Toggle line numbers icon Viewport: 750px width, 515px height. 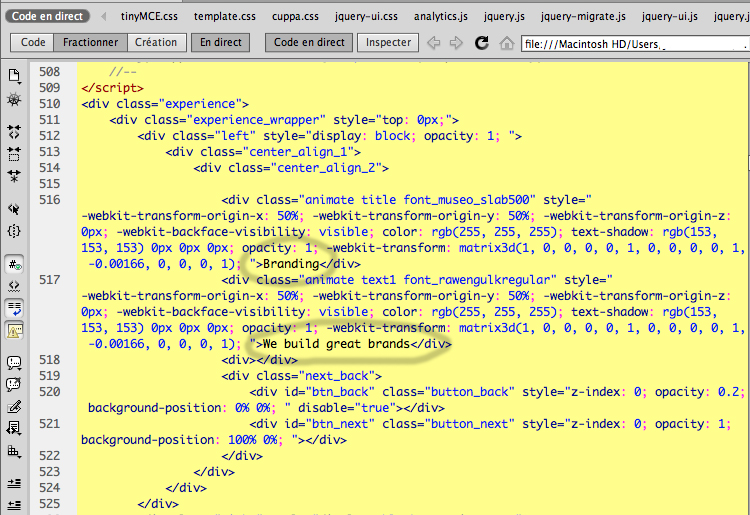pyautogui.click(x=14, y=264)
